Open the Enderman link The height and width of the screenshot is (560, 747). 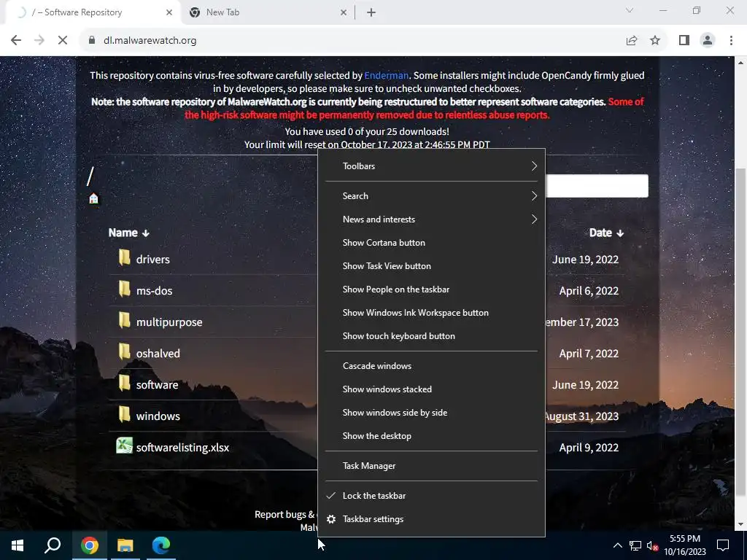point(387,75)
